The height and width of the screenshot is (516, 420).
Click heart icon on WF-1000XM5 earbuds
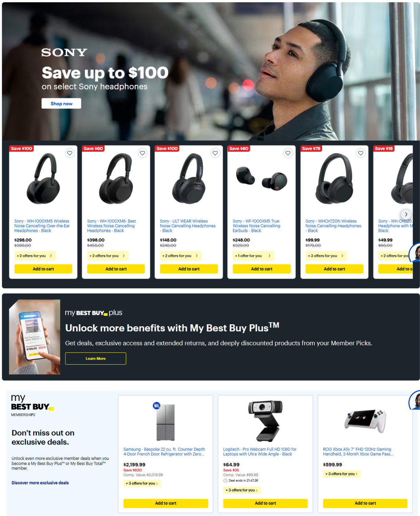pos(288,153)
